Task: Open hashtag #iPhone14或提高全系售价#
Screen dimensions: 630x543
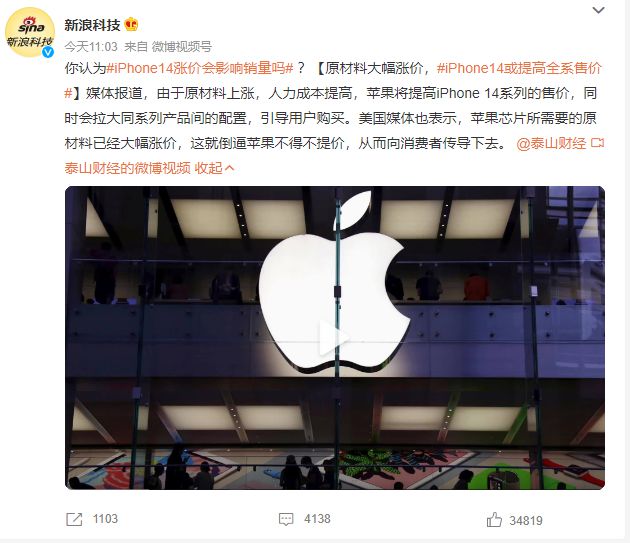Action: pos(519,68)
